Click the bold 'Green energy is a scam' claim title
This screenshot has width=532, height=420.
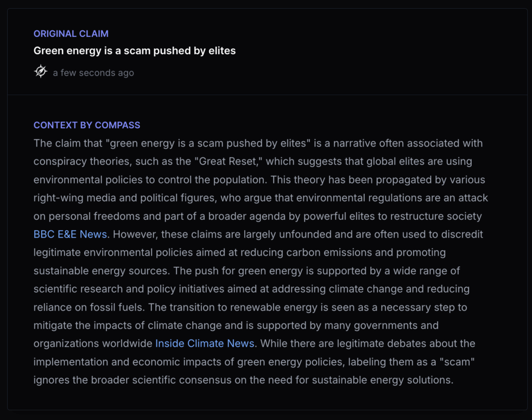pos(135,51)
